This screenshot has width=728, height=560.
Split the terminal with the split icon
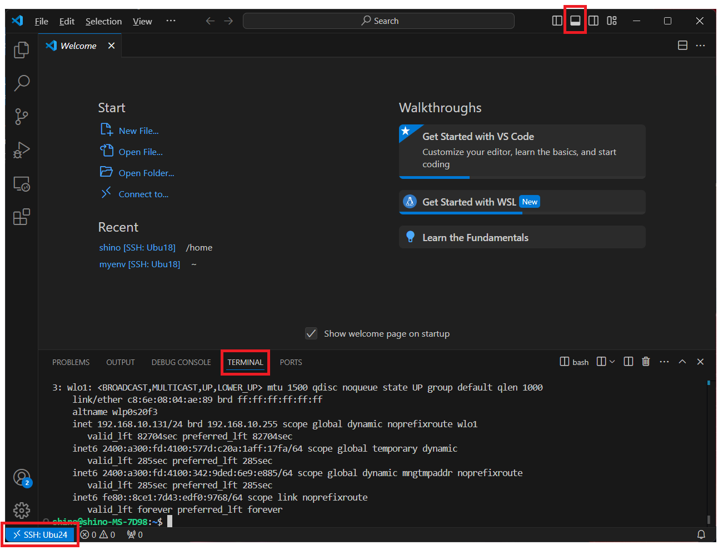click(x=628, y=362)
